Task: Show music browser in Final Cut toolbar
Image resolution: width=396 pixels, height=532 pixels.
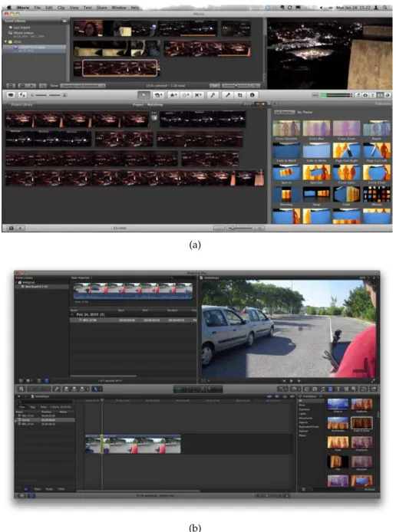Action: click(323, 389)
